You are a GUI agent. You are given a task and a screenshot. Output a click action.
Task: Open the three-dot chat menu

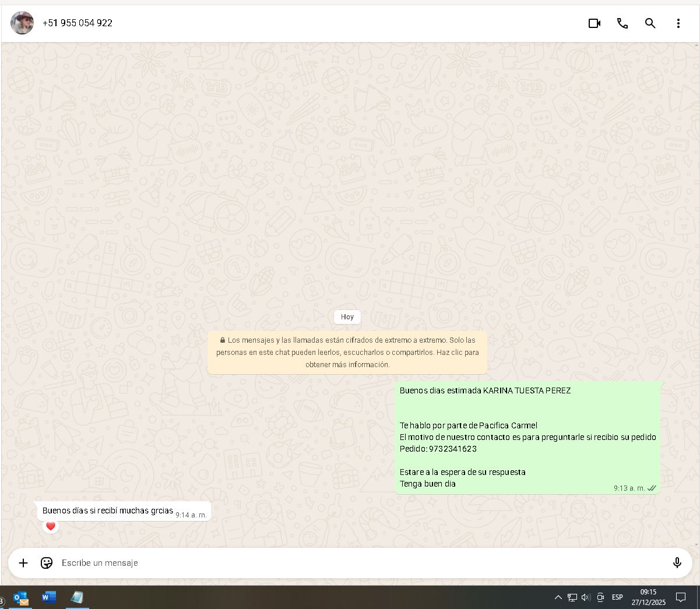[678, 23]
